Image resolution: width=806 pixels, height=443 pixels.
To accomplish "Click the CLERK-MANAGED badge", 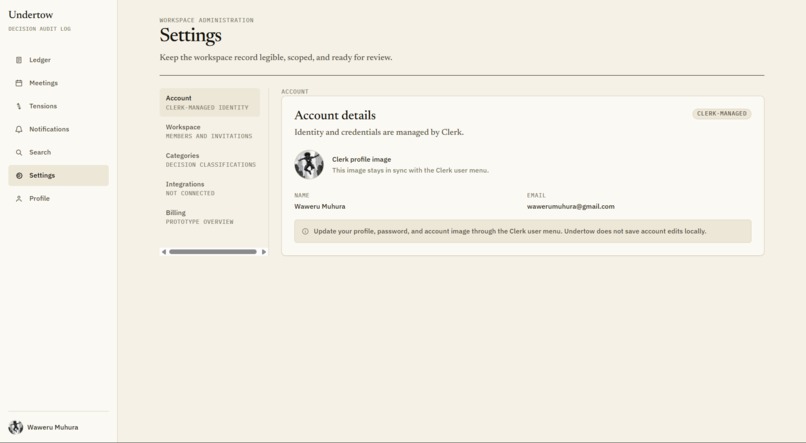I will (722, 114).
